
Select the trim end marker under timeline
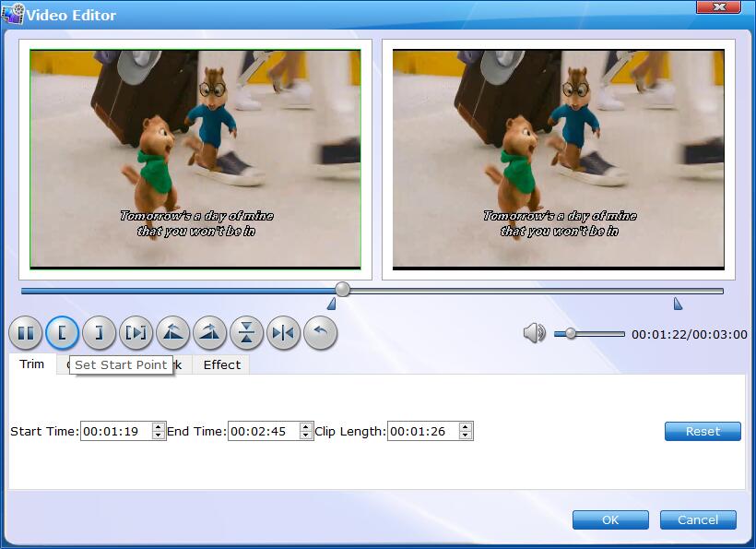(x=678, y=304)
